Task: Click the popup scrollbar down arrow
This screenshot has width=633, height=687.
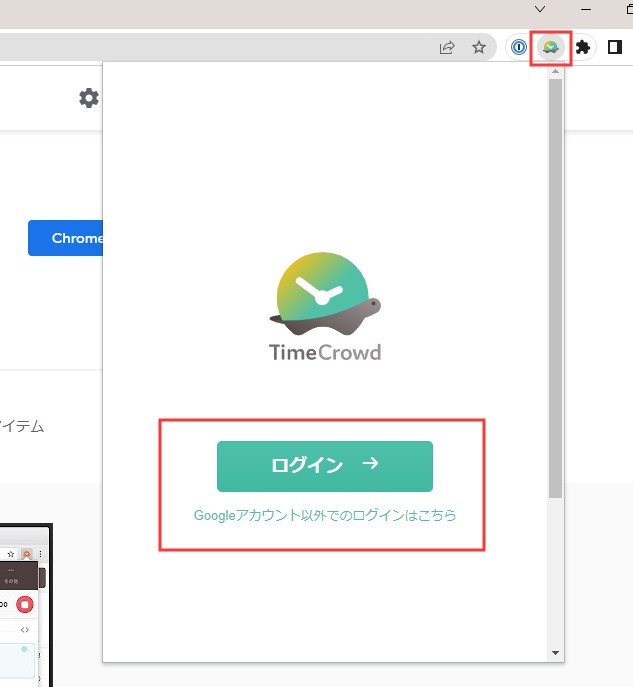Action: point(555,652)
